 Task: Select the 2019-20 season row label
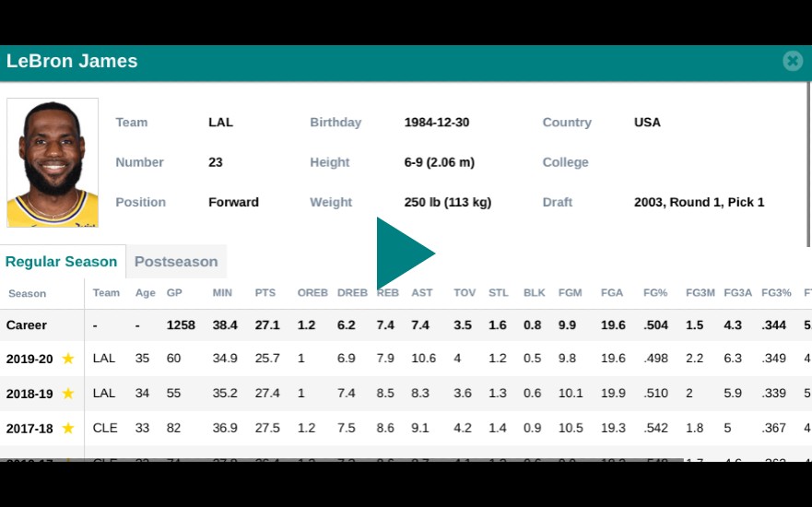(29, 359)
